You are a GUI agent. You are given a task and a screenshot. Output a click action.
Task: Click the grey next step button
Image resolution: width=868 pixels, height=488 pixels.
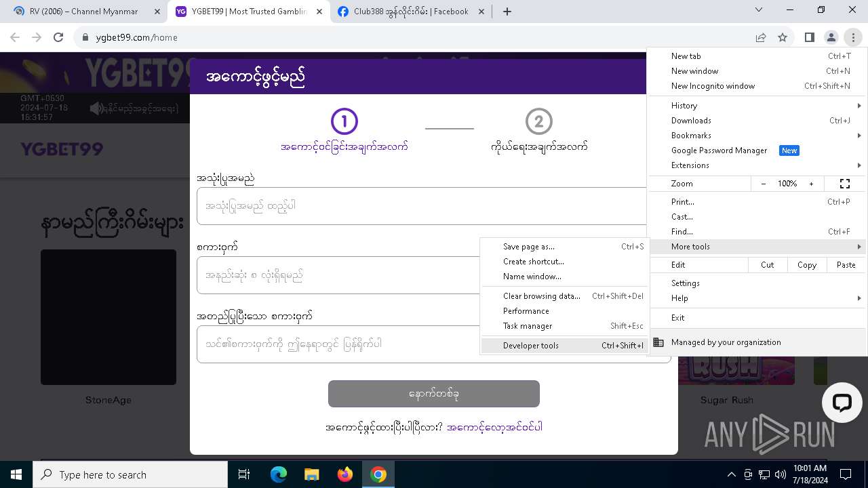434,394
